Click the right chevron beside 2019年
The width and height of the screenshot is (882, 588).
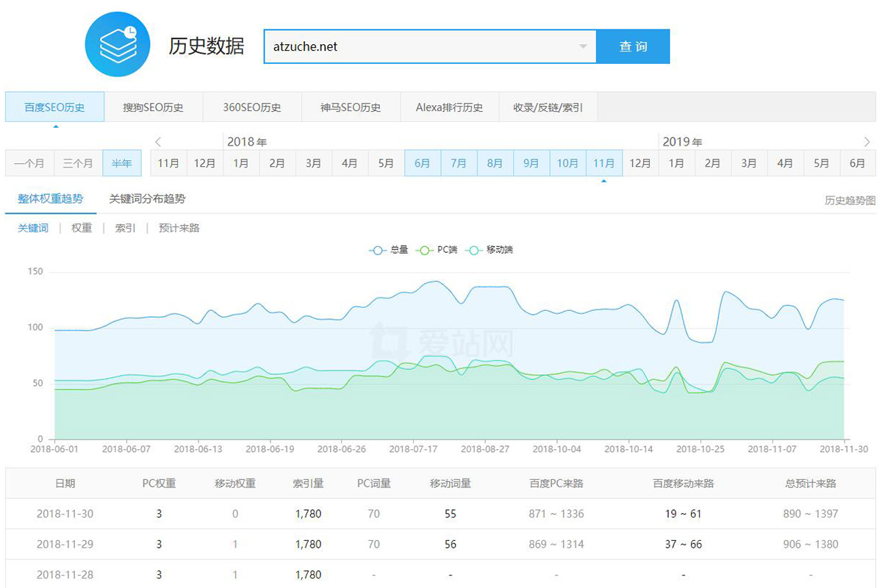tap(866, 141)
